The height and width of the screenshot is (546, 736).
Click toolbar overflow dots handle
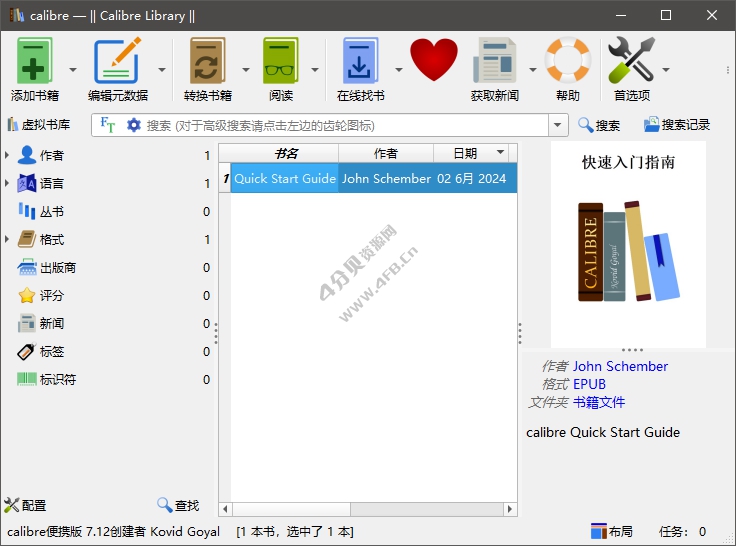[x=727, y=70]
